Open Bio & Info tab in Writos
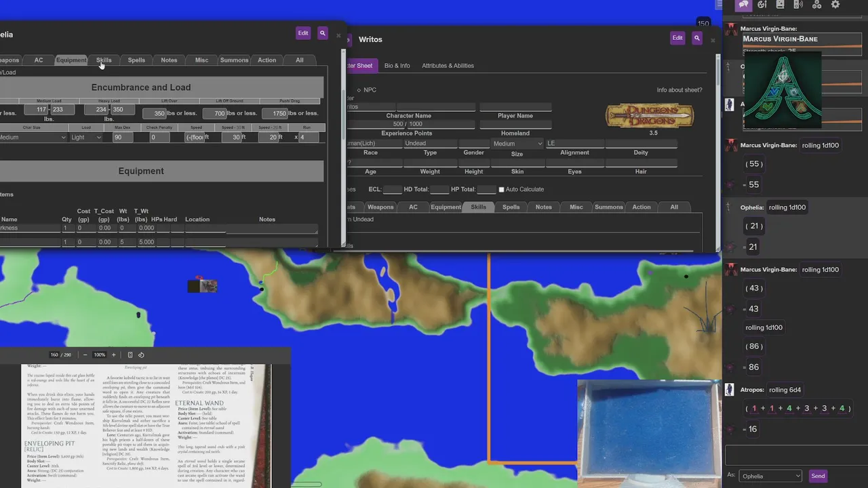The width and height of the screenshot is (868, 488). point(397,66)
